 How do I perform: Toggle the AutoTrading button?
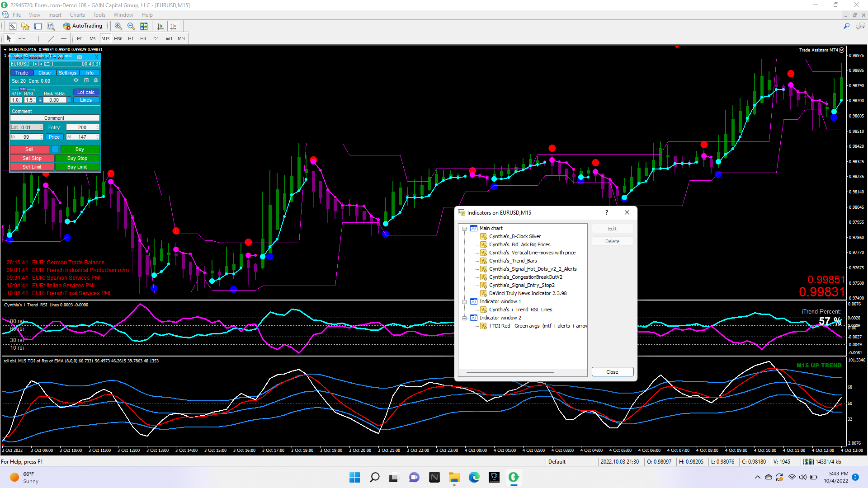pos(83,26)
